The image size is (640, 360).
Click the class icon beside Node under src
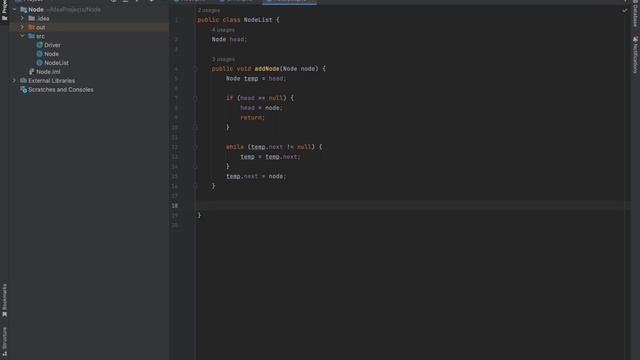40,54
